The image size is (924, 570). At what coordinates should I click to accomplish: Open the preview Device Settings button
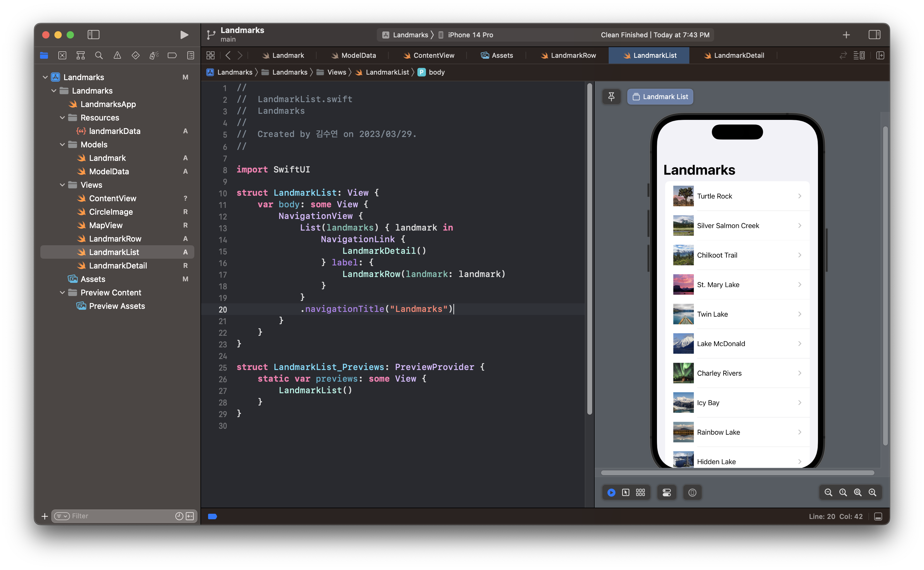point(667,492)
